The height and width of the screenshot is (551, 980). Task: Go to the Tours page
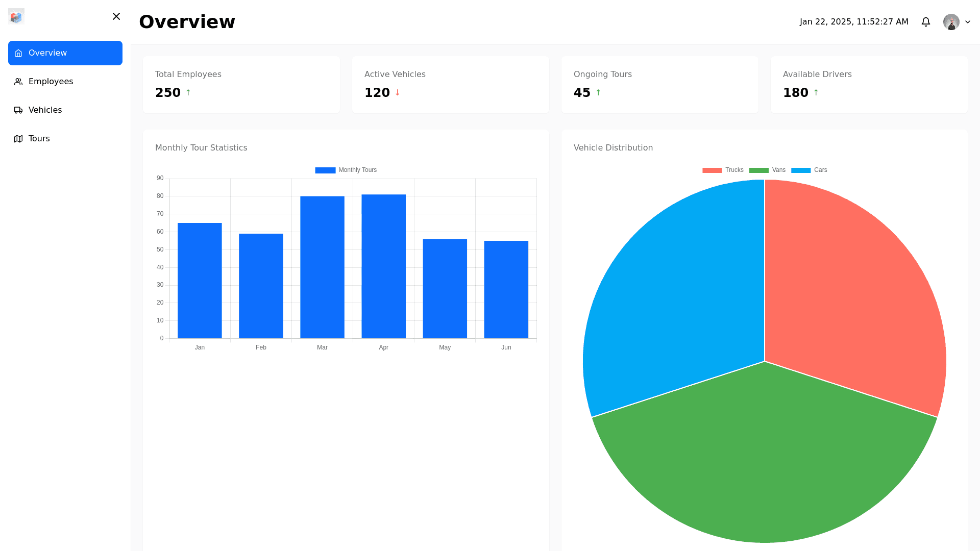[39, 139]
